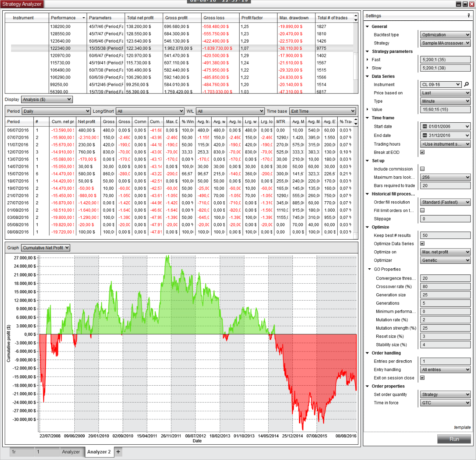The width and height of the screenshot is (476, 460).
Task: Select the Analyzer 2 tab
Action: coord(99,452)
